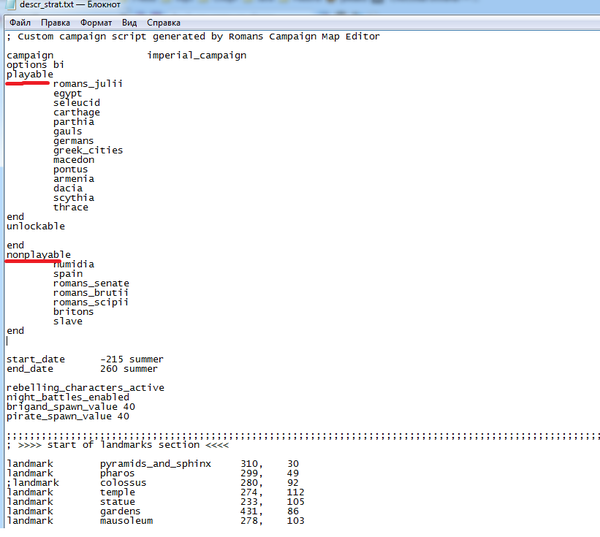This screenshot has height=537, width=600.
Task: Open the Формат menu
Action: tap(96, 21)
